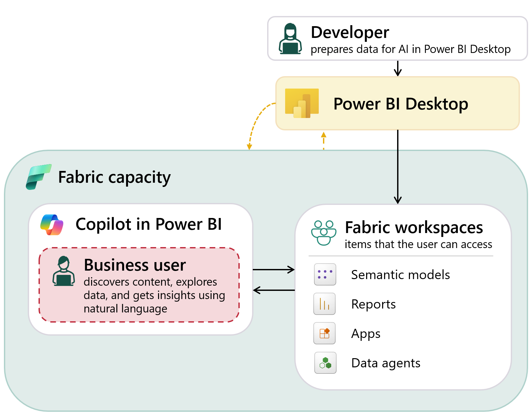Screen dimensions: 532x418
Task: Click the Copilot in Power BI heading
Action: [149, 224]
